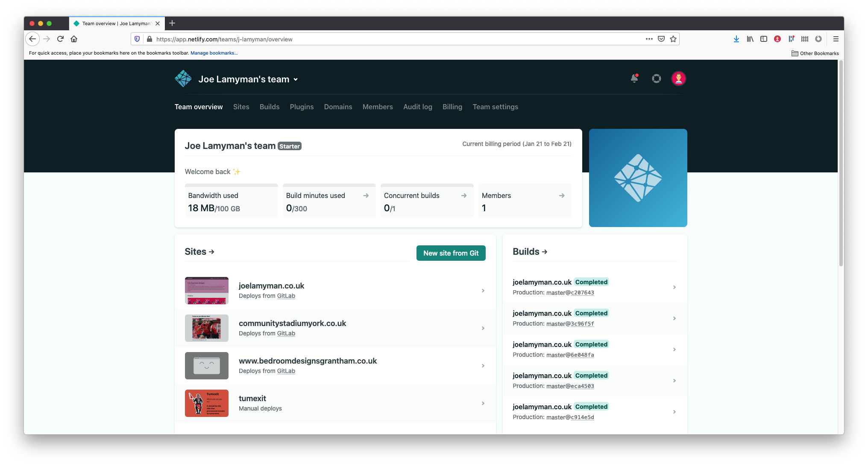
Task: Open the notifications bell
Action: click(634, 79)
